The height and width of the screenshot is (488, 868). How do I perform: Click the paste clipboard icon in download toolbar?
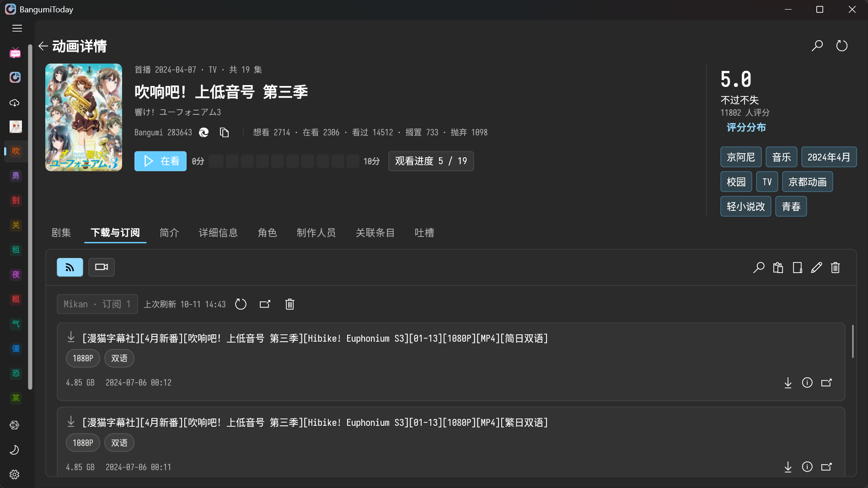pyautogui.click(x=778, y=268)
